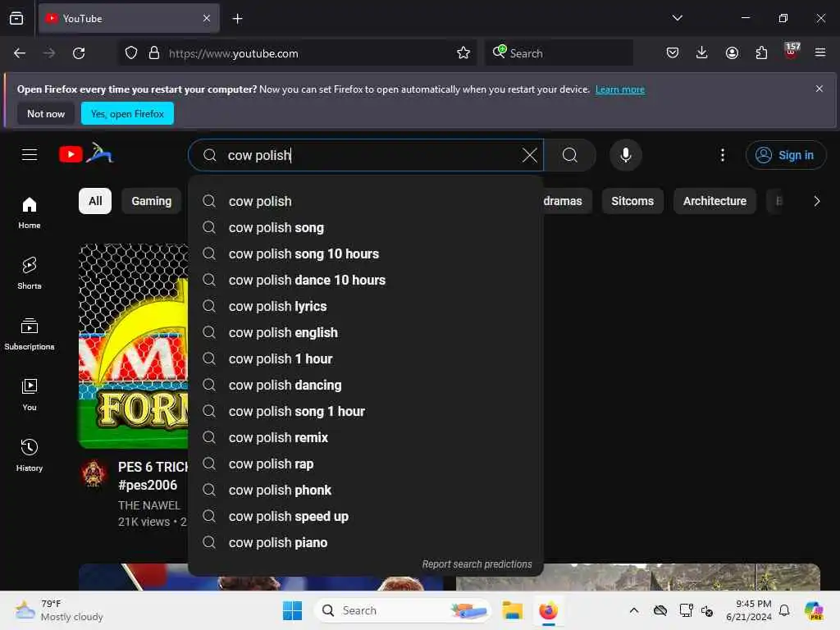This screenshot has height=630, width=840.
Task: Go back with the browser back arrow
Action: (20, 53)
